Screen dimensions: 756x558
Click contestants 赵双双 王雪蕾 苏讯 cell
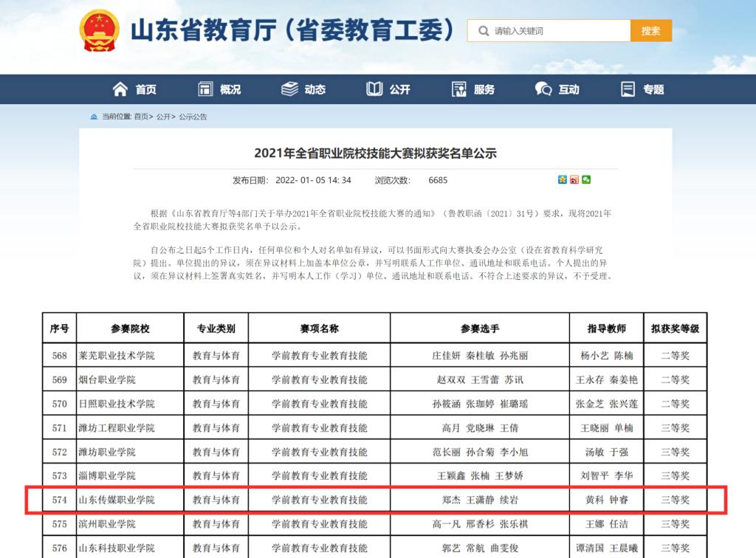click(480, 379)
